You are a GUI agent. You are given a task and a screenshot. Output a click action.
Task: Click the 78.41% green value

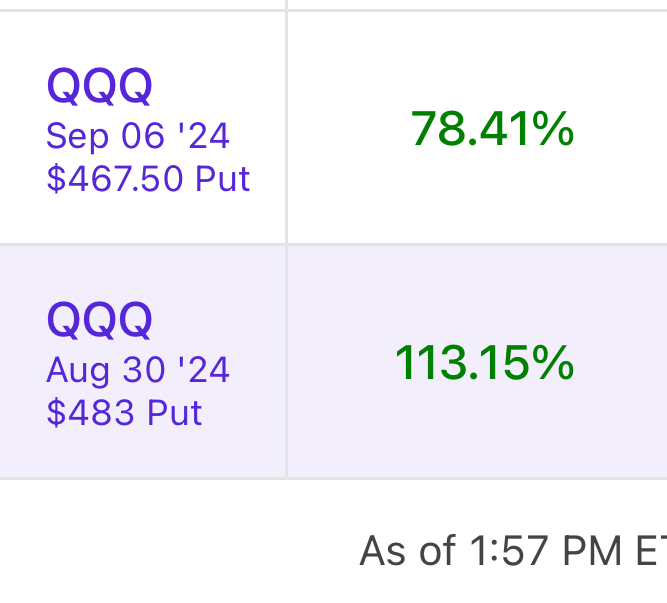[492, 129]
